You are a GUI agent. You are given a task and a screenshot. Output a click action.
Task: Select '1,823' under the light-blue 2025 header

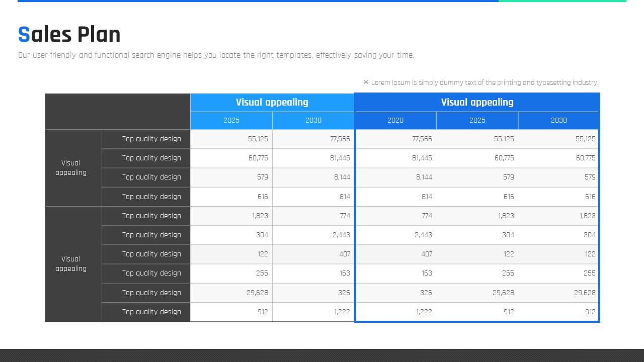[260, 216]
